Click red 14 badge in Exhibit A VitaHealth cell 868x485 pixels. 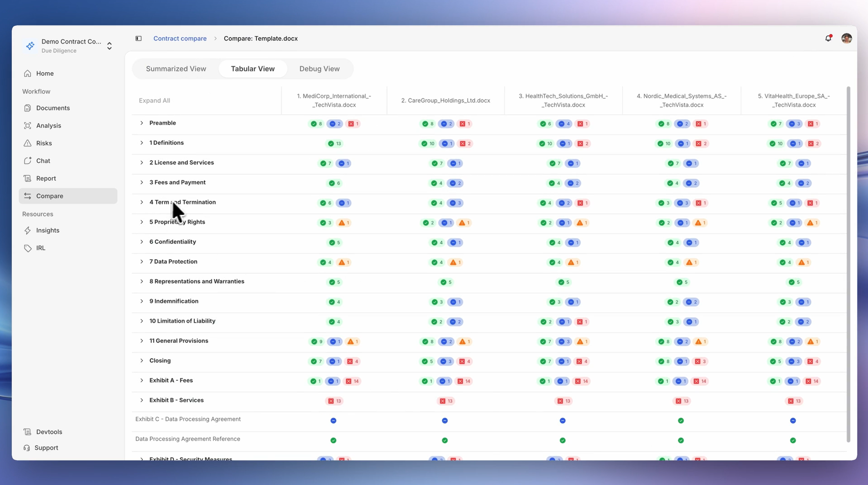point(812,381)
